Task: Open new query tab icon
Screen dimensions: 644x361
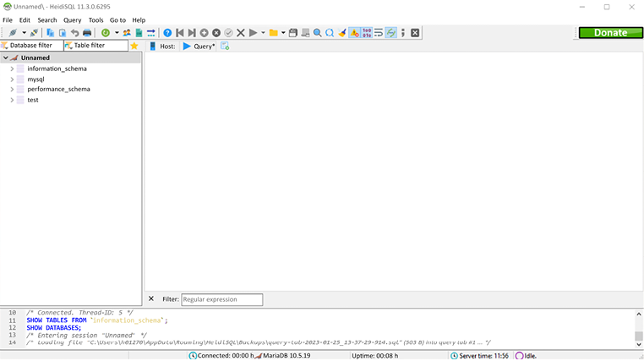Action: tap(225, 46)
